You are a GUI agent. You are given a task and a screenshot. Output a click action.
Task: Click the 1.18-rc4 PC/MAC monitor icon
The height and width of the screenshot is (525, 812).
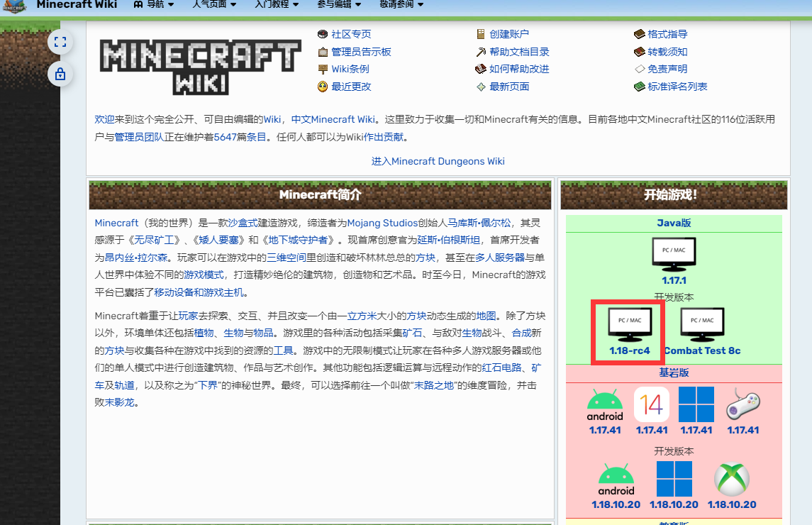pos(629,324)
